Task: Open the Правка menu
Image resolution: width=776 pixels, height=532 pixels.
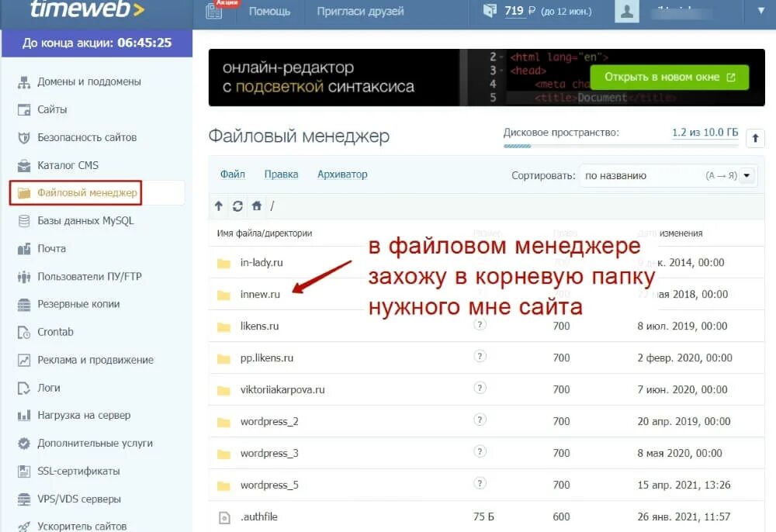Action: point(281,174)
